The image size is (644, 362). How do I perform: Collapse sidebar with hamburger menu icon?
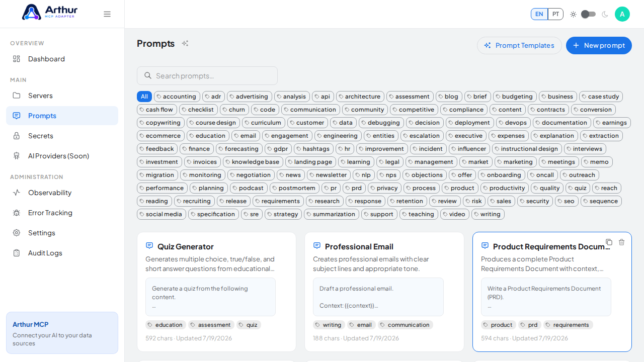[107, 14]
